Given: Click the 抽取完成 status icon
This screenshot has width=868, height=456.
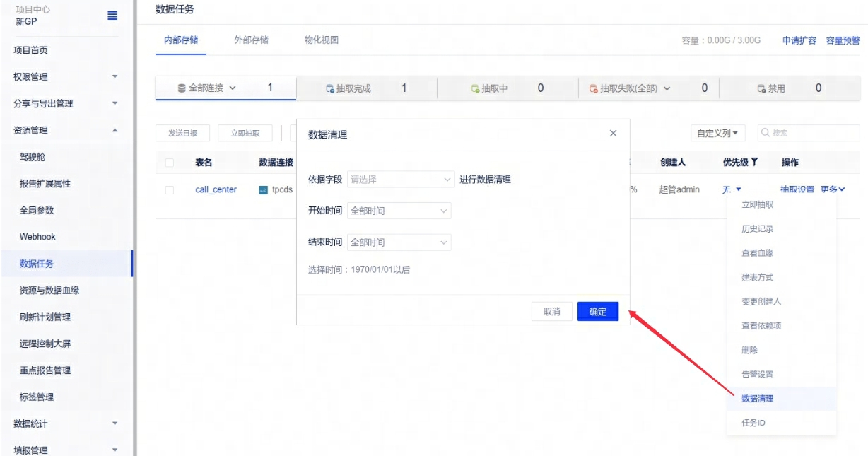Looking at the screenshot, I should [329, 89].
